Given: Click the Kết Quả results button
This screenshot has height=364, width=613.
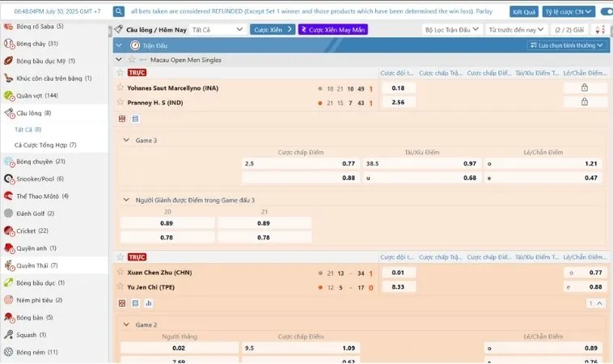Looking at the screenshot, I should [524, 12].
